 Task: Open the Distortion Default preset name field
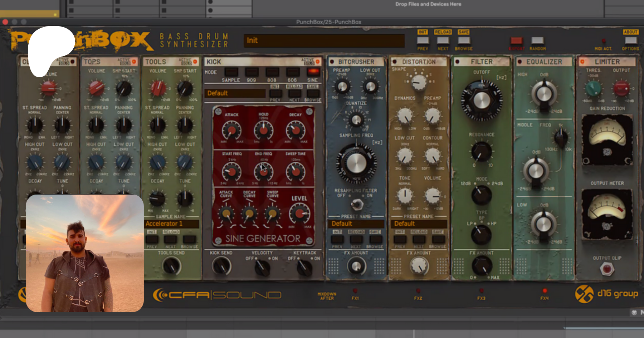tap(419, 224)
